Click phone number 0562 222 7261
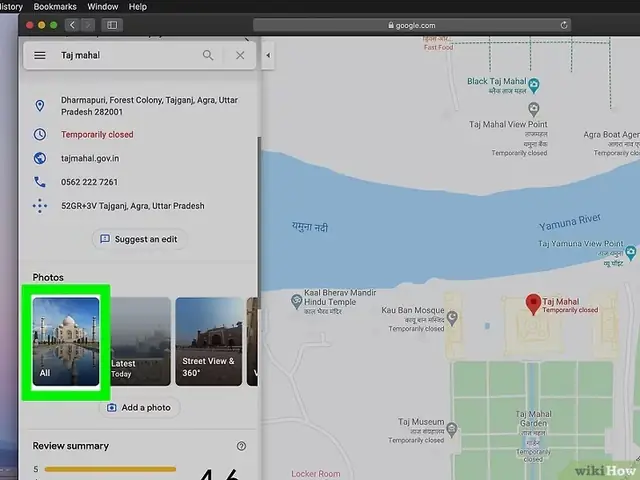Viewport: 640px width, 480px height. (x=89, y=182)
